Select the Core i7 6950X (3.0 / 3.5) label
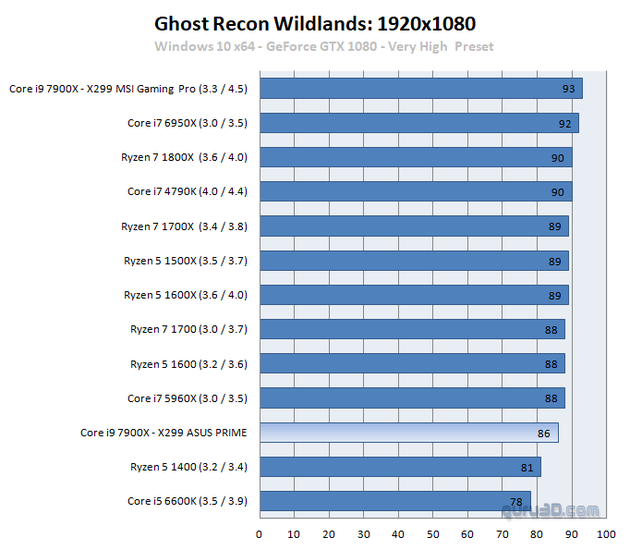630x550 pixels. coord(187,123)
